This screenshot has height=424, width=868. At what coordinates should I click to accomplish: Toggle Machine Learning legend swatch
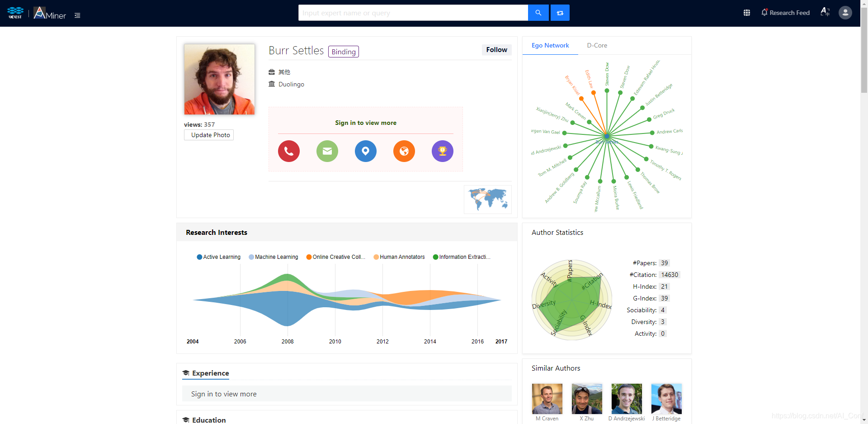[x=251, y=257]
